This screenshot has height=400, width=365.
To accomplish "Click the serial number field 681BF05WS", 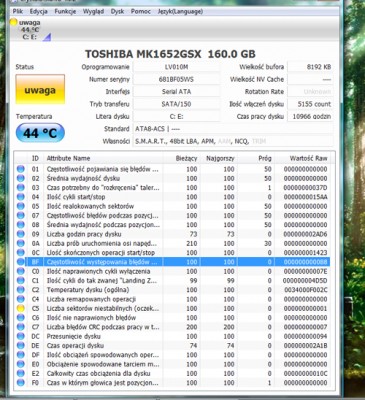I will (x=176, y=79).
